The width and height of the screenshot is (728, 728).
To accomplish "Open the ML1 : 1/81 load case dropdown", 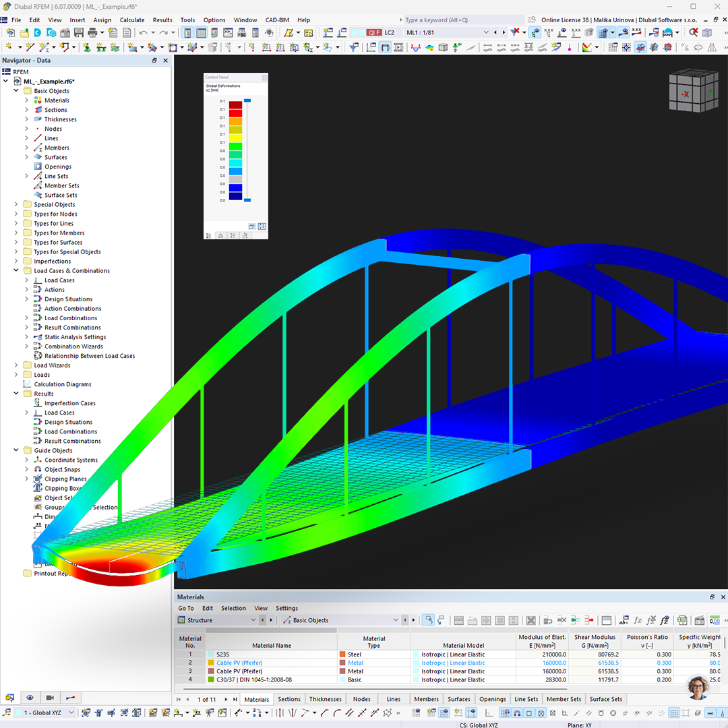I will (x=485, y=32).
